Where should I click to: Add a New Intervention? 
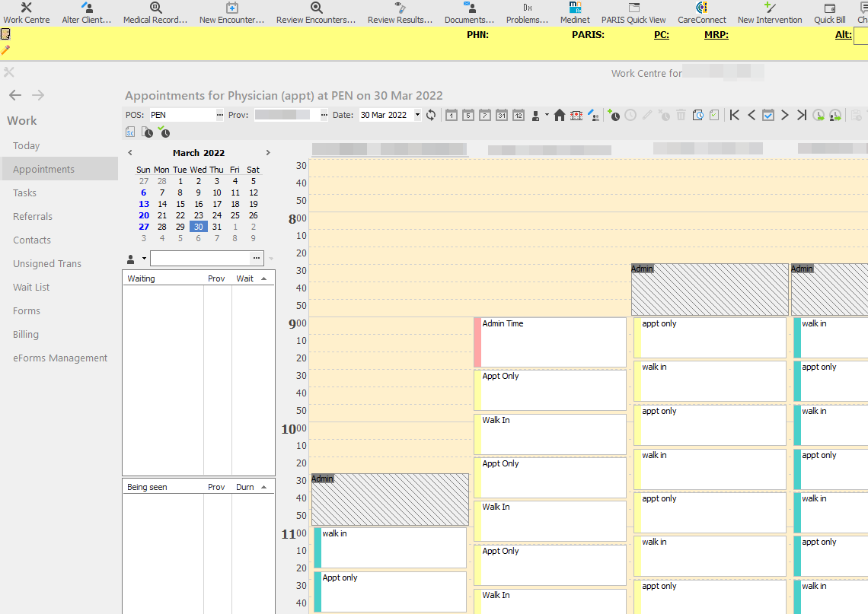tap(770, 11)
